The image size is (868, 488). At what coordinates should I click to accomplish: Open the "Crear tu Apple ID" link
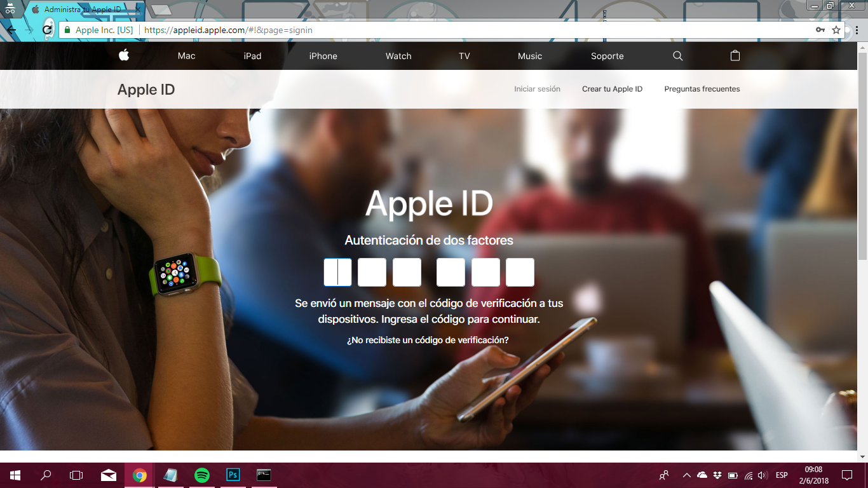pos(613,89)
